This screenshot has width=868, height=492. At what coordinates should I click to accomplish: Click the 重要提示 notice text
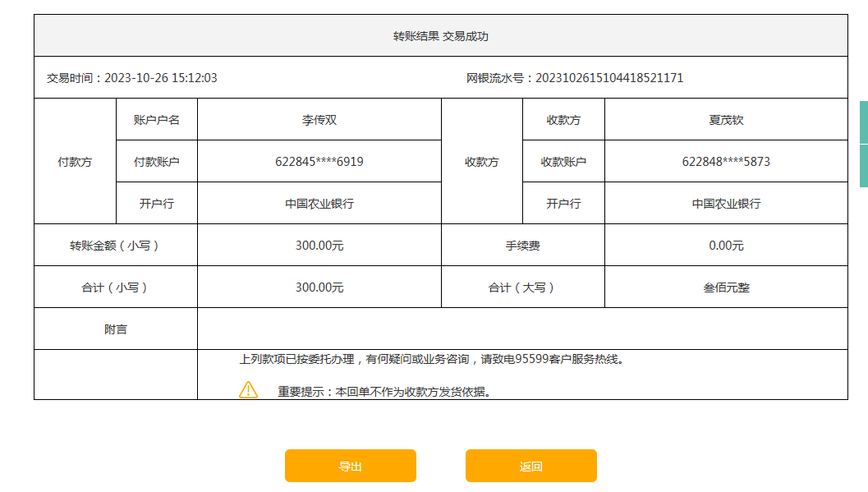click(x=384, y=392)
